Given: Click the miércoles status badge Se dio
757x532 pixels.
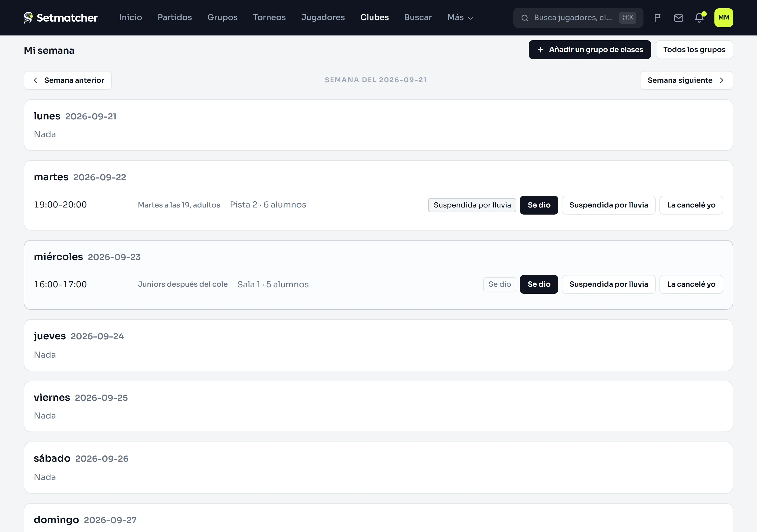Looking at the screenshot, I should 499,284.
